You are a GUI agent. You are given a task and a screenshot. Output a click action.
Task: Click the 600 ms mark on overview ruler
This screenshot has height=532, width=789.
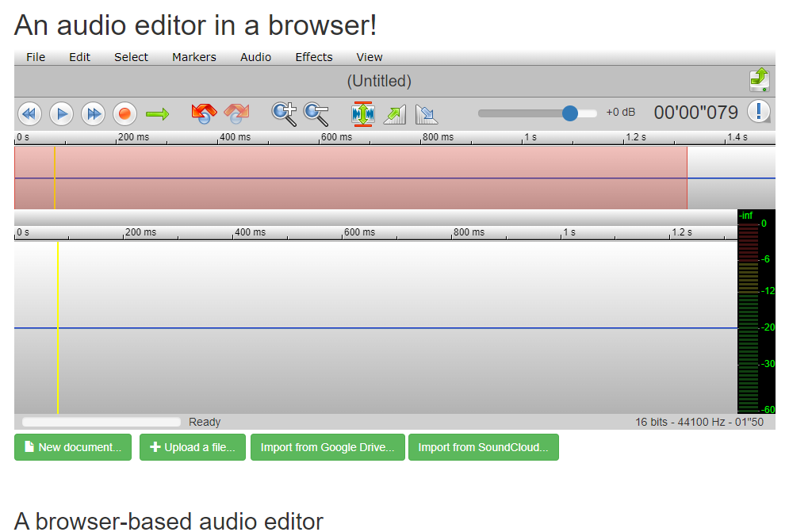tap(336, 137)
